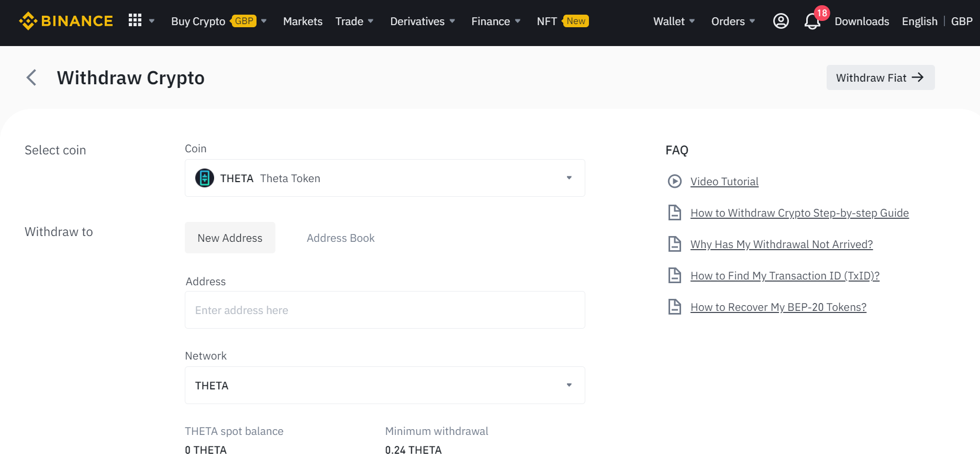Screen dimensions: 980x459
Task: Click the FAQ heading
Action: click(x=676, y=150)
